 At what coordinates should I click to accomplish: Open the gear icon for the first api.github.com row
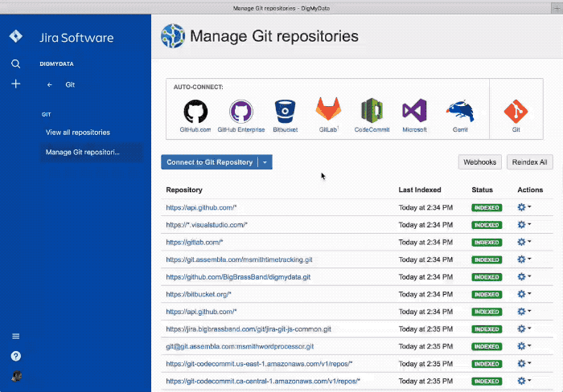524,207
